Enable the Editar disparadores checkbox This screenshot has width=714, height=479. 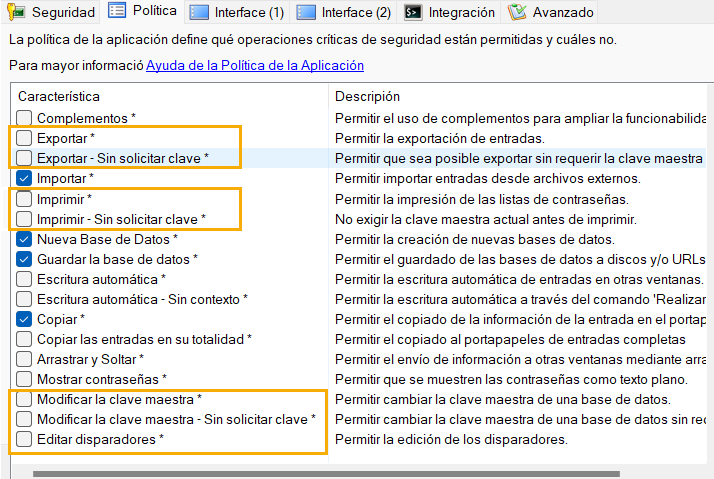coord(24,439)
